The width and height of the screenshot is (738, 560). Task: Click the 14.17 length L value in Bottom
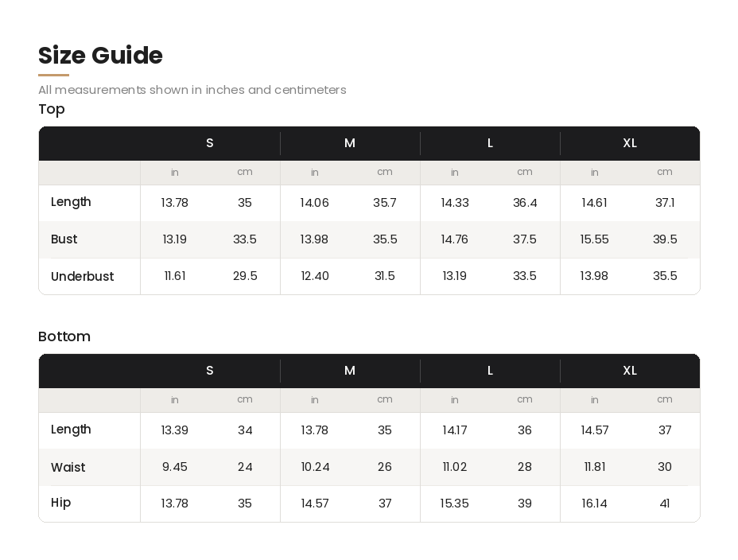click(x=454, y=430)
